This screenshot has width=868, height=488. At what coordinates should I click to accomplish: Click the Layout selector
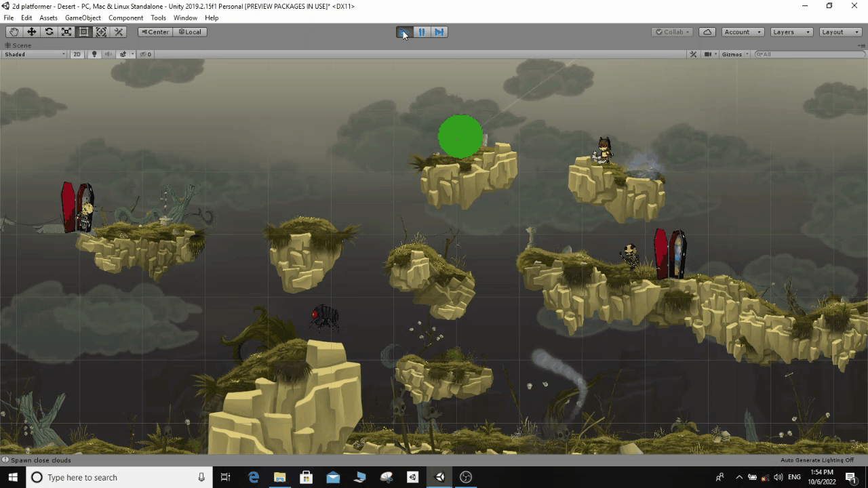[x=840, y=32]
